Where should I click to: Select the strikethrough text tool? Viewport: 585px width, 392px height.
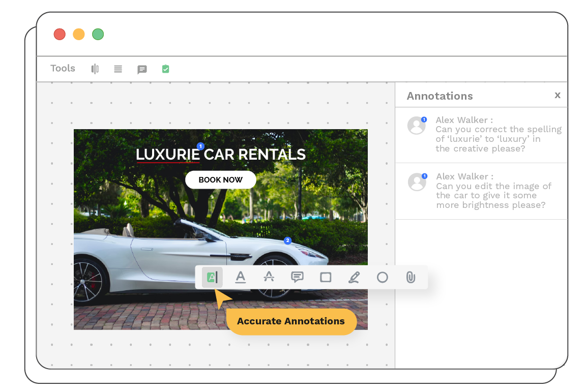coord(269,277)
